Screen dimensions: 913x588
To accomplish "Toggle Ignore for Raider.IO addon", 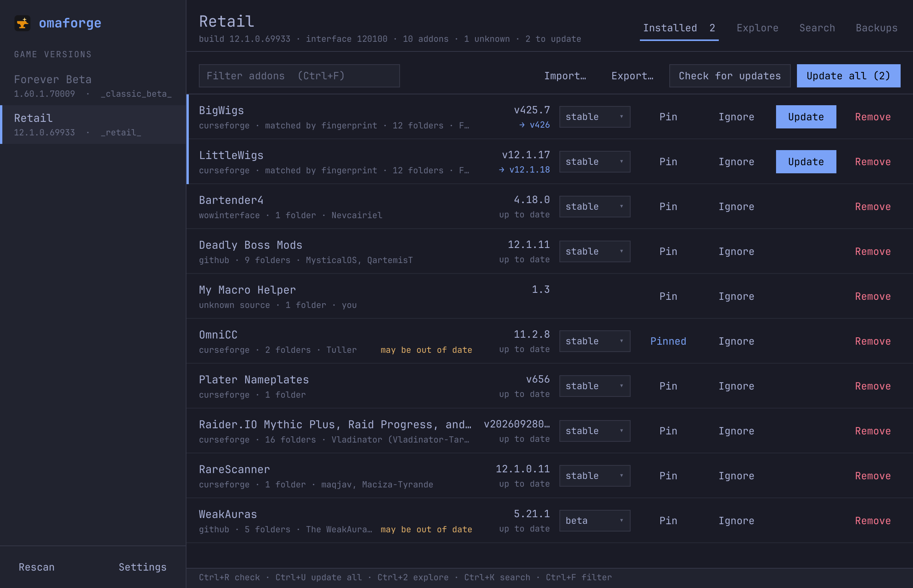I will [736, 431].
